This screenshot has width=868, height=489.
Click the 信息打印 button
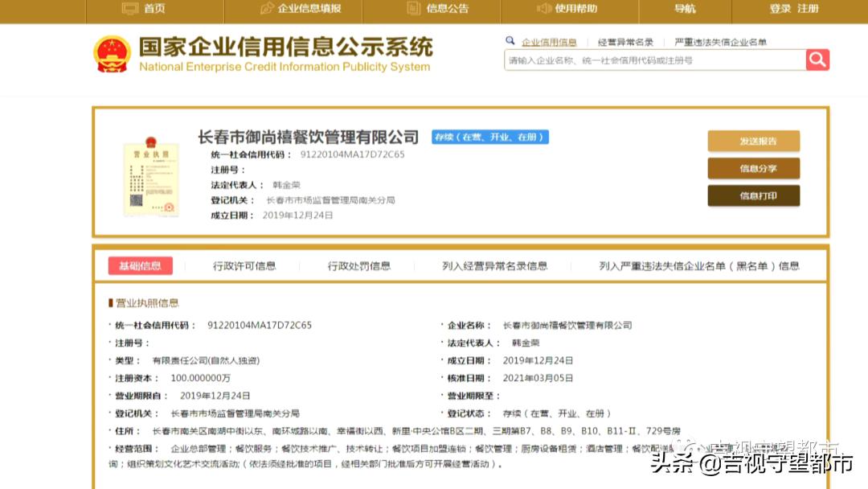(753, 195)
